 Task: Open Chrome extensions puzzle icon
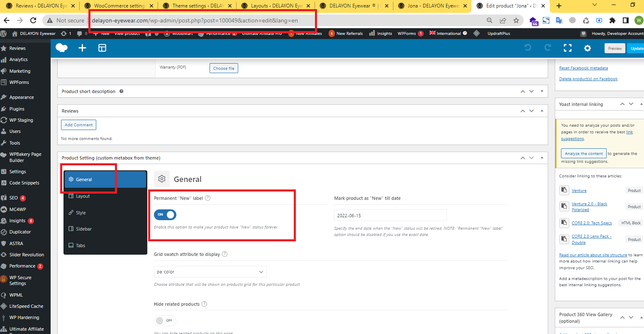612,20
